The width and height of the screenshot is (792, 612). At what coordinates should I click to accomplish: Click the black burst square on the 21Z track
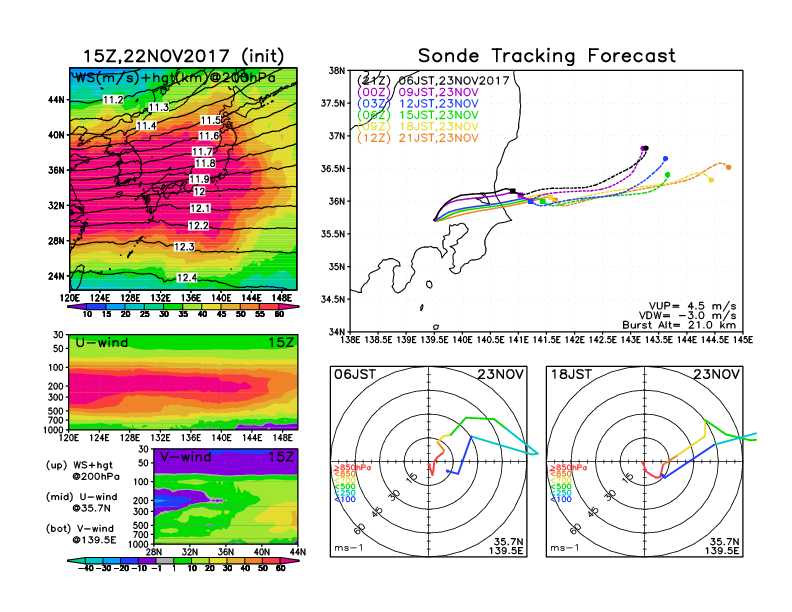513,191
